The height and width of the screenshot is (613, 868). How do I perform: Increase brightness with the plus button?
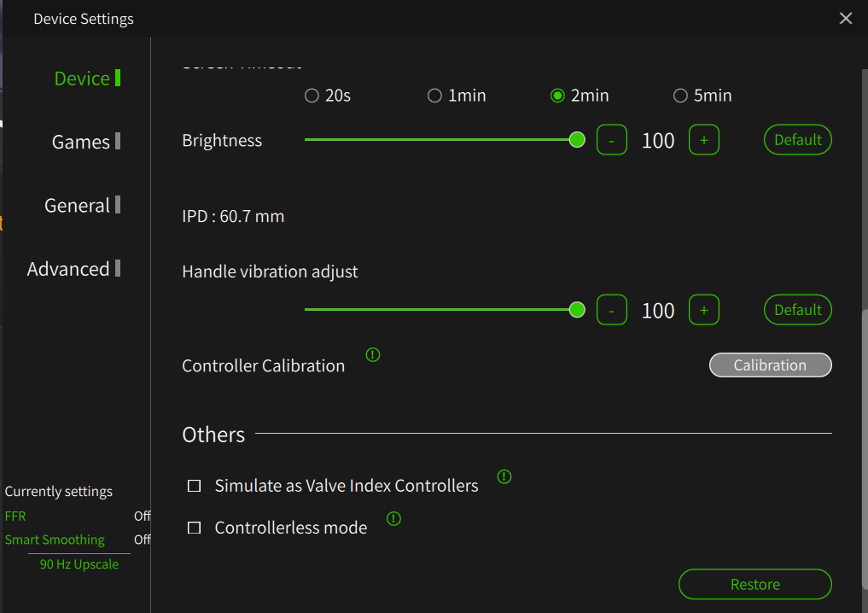coord(704,140)
